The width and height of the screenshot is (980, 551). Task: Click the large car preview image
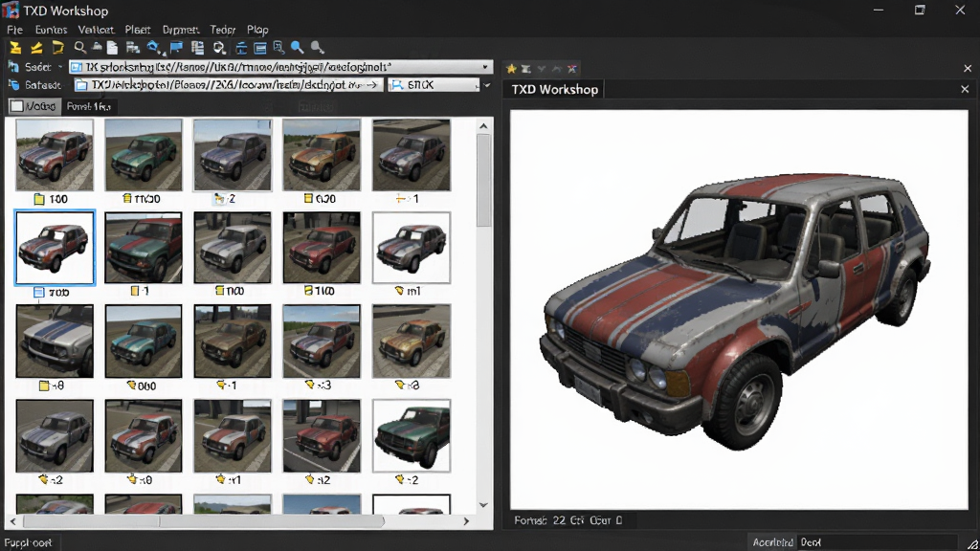point(739,310)
